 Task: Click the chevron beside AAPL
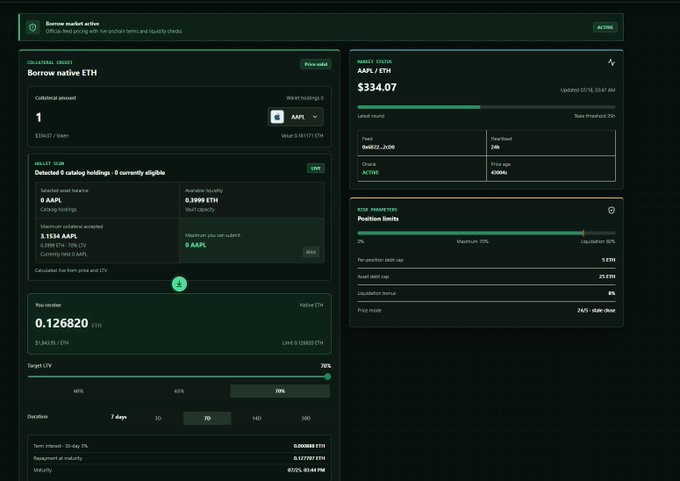coord(315,117)
